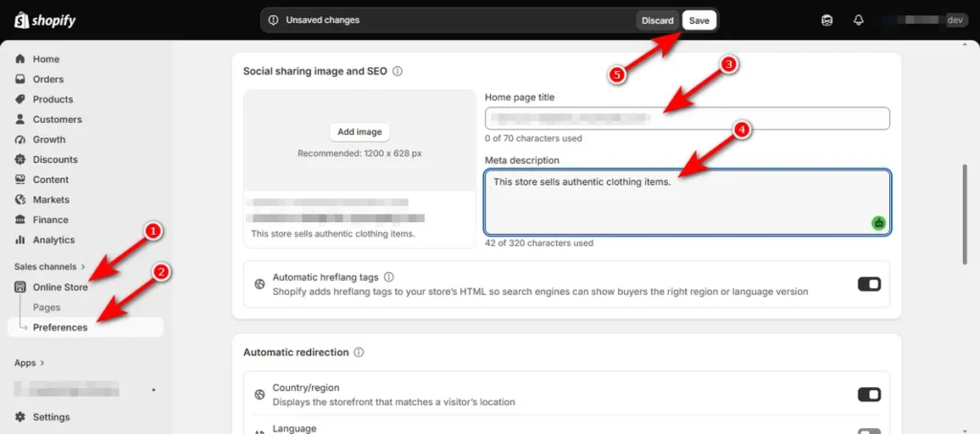The width and height of the screenshot is (980, 434).
Task: Click the Unsaved changes warning icon
Action: pos(273,20)
